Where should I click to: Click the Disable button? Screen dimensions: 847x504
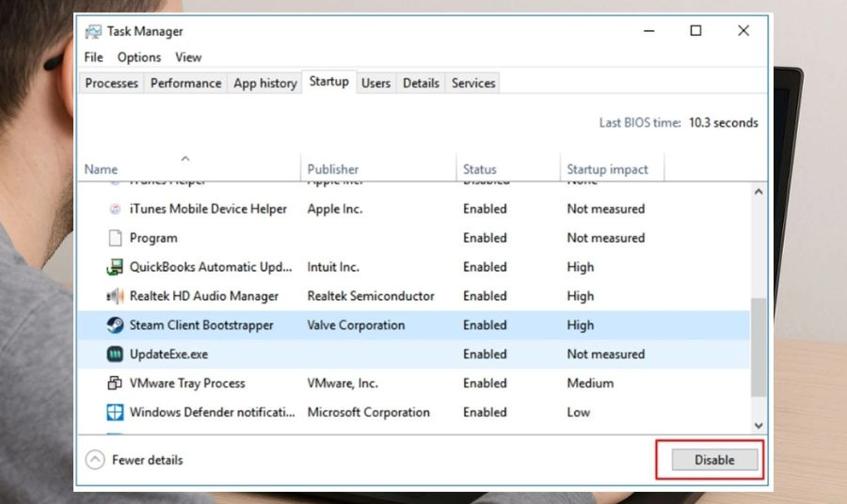[x=714, y=460]
